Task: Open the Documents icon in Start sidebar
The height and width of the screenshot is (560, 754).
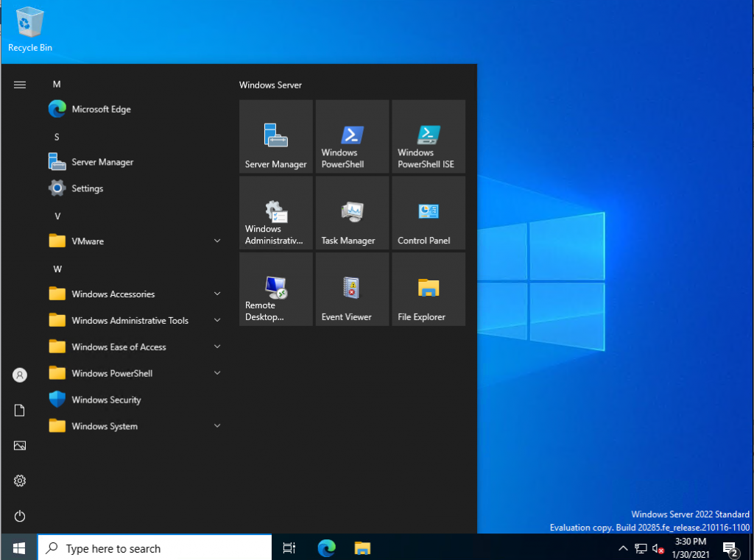Action: pyautogui.click(x=20, y=411)
